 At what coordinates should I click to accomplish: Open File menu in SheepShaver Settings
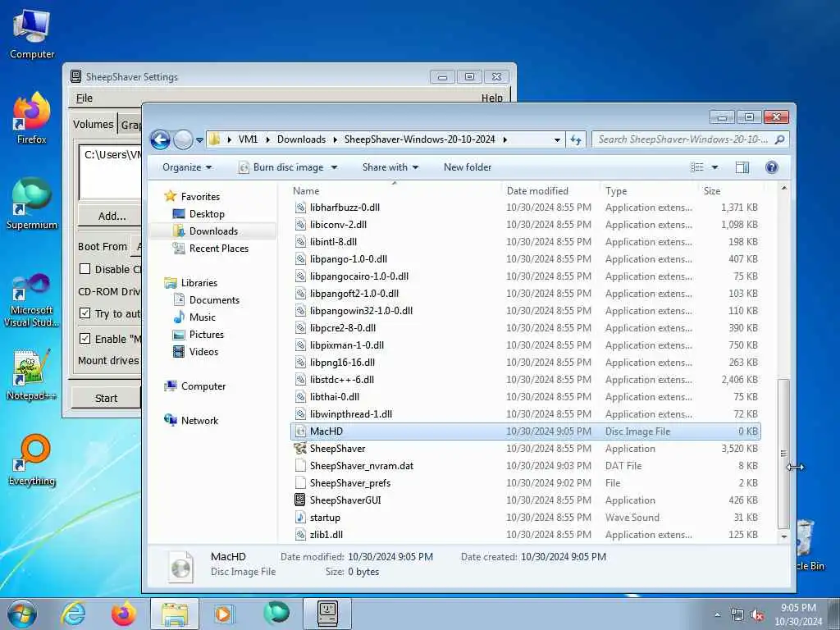tap(84, 98)
